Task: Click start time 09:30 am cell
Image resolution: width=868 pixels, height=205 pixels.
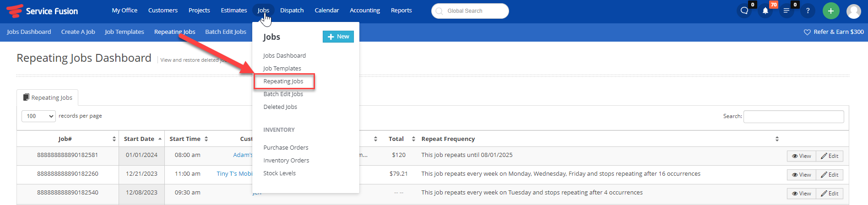Action: [x=188, y=193]
